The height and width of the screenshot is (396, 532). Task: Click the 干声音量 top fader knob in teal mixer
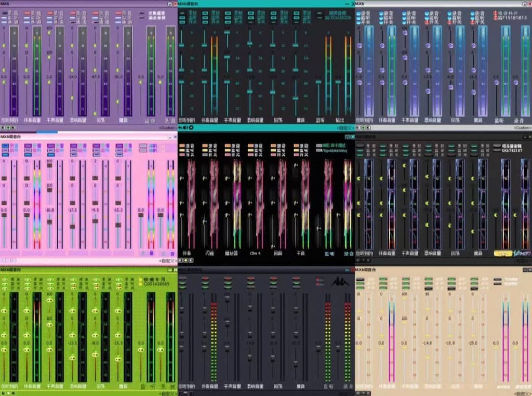click(227, 32)
